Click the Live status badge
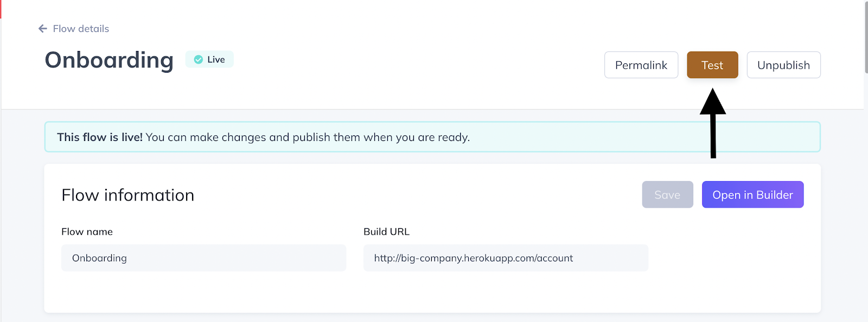 coord(209,60)
